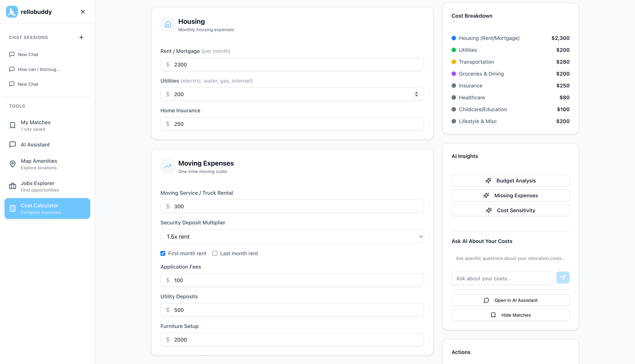
Task: Click the Hide Matches button
Action: coord(510,315)
